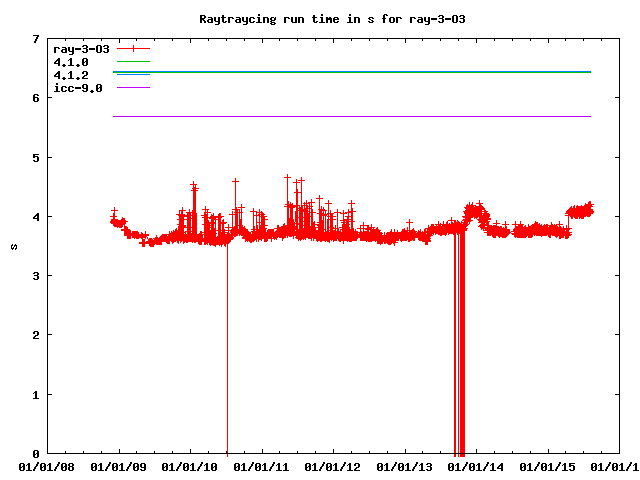This screenshot has height=480, width=640.
Task: Select the 01/01/12 x-axis tick label
Action: tap(333, 466)
